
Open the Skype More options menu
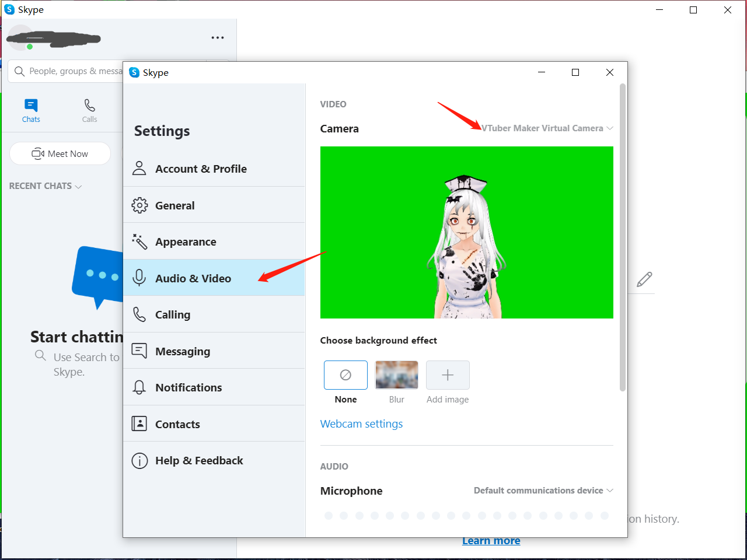(218, 38)
